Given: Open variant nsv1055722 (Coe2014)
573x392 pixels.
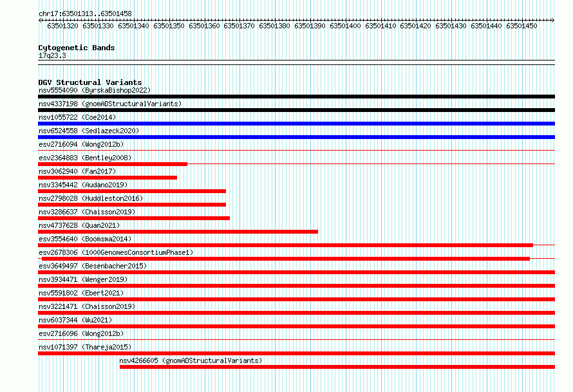Looking at the screenshot, I should [77, 117].
